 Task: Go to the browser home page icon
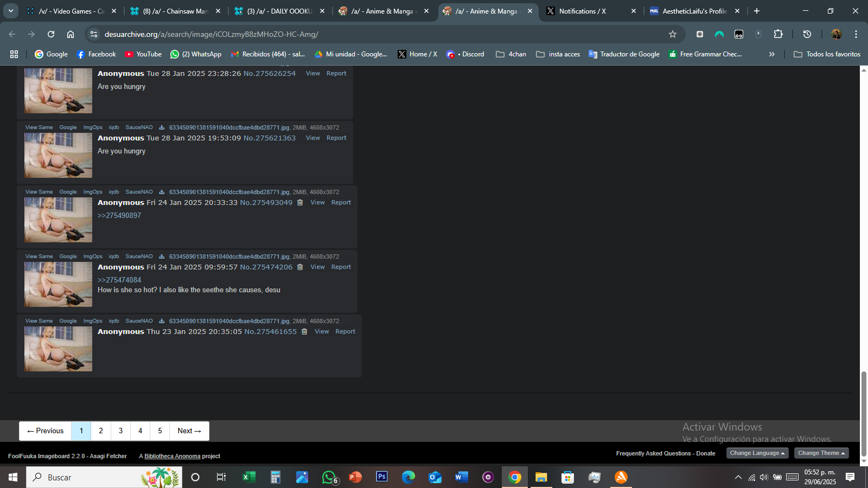point(71,34)
